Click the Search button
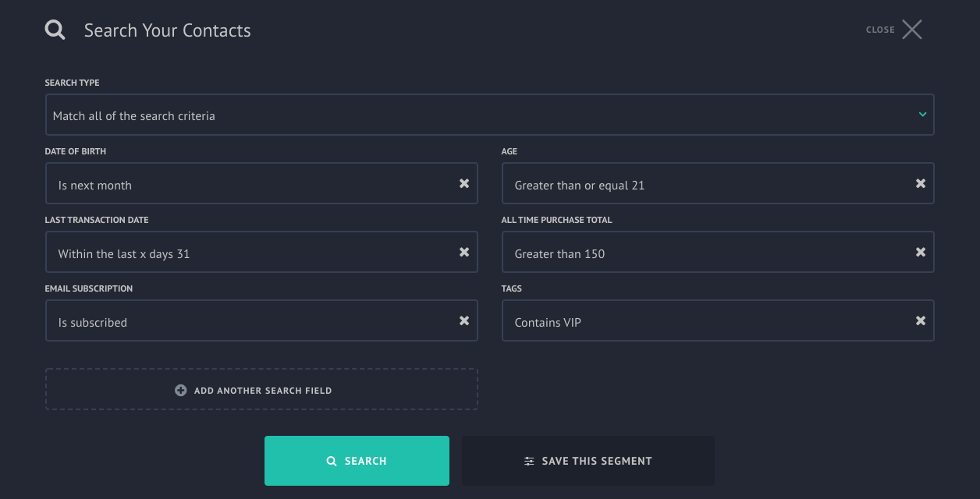The image size is (980, 499). 357,461
